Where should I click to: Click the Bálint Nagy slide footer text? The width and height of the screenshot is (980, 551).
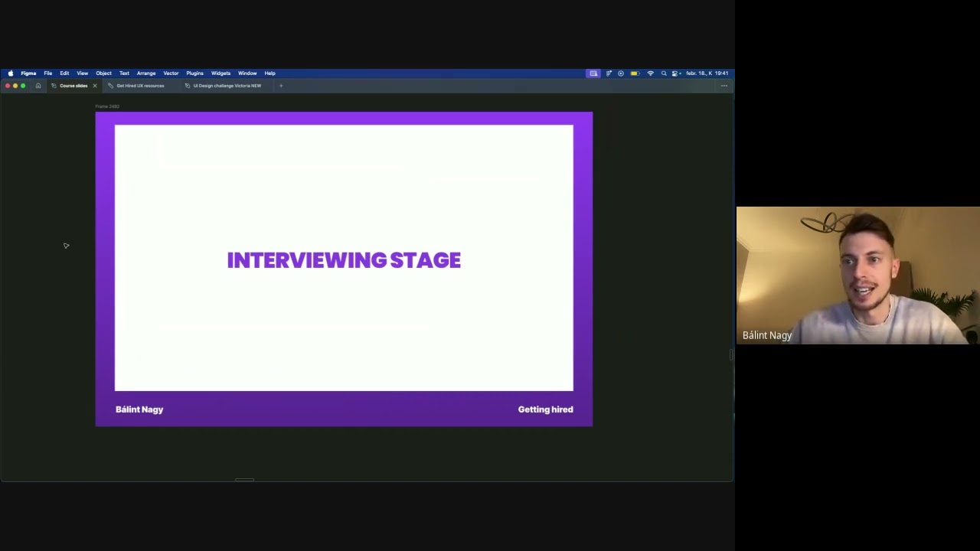[139, 409]
